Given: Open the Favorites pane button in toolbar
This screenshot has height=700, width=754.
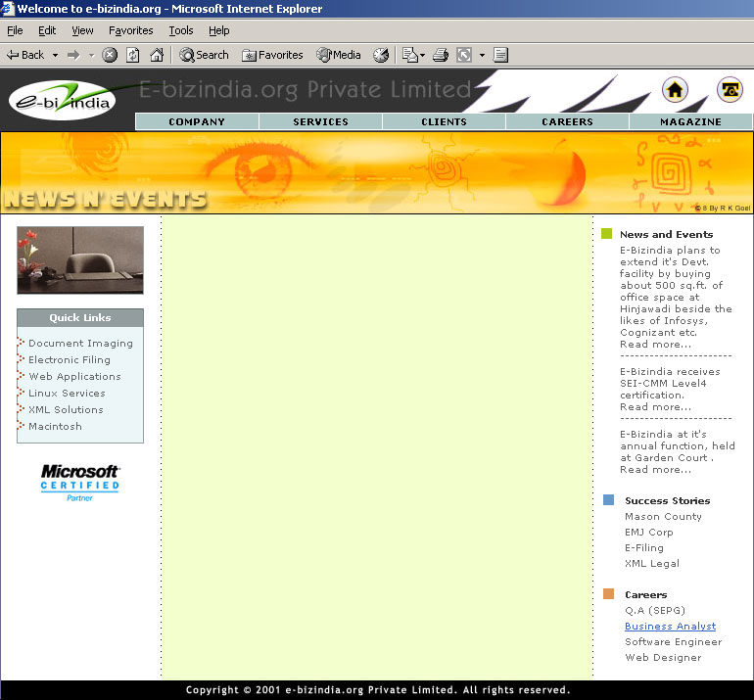Looking at the screenshot, I should pyautogui.click(x=272, y=55).
